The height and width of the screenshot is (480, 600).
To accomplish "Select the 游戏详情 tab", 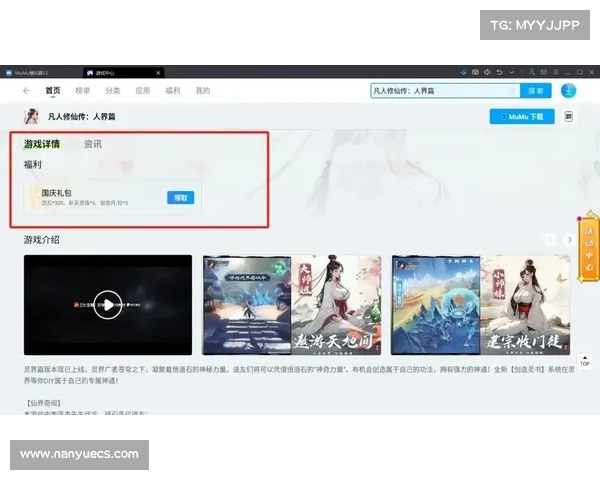I will coord(42,144).
